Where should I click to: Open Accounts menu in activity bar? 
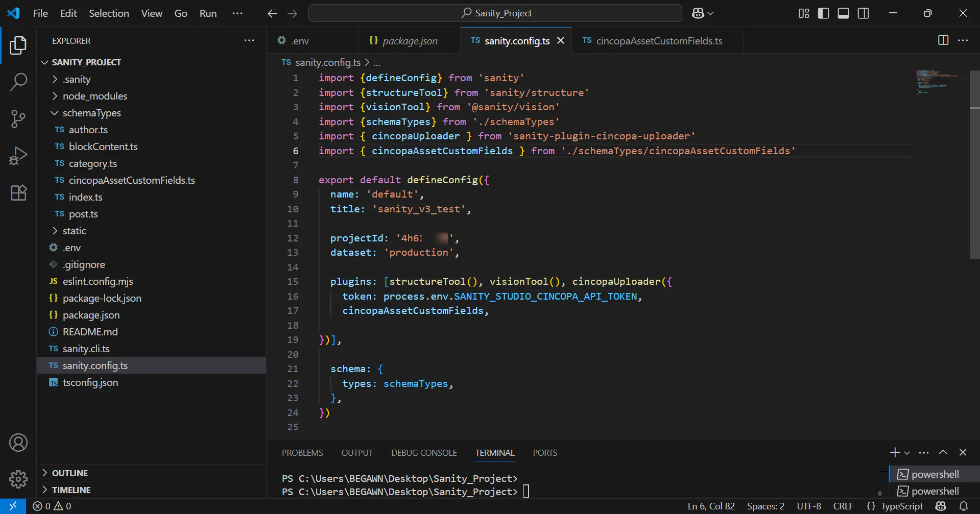pos(18,443)
